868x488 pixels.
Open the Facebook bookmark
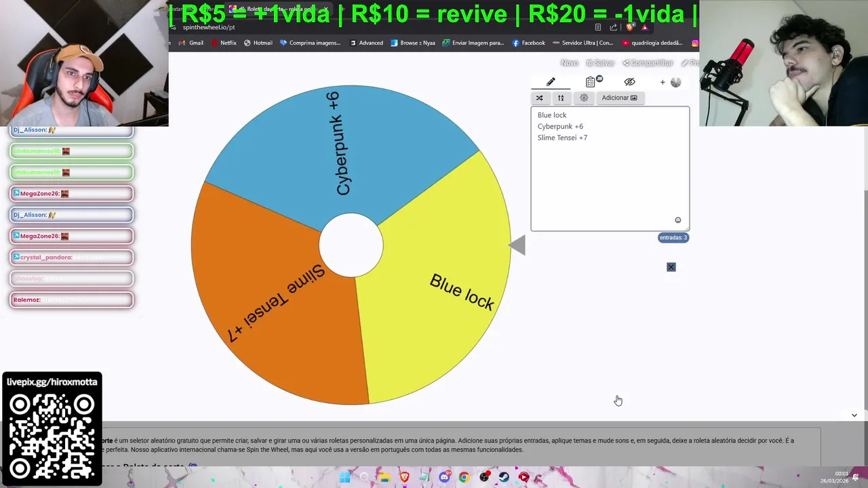[528, 43]
